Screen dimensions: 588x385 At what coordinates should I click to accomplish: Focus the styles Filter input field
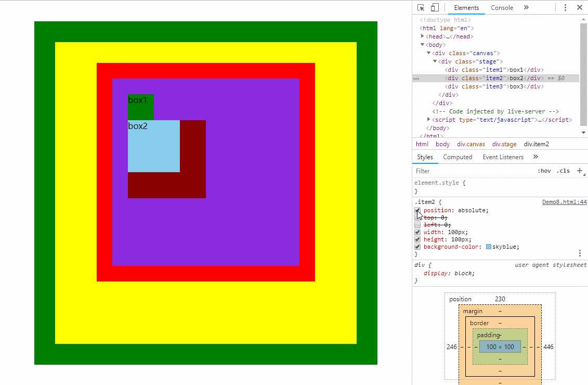click(x=473, y=171)
